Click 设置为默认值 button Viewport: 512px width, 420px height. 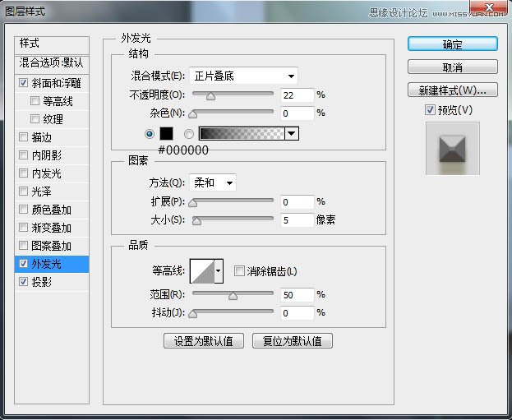point(204,341)
